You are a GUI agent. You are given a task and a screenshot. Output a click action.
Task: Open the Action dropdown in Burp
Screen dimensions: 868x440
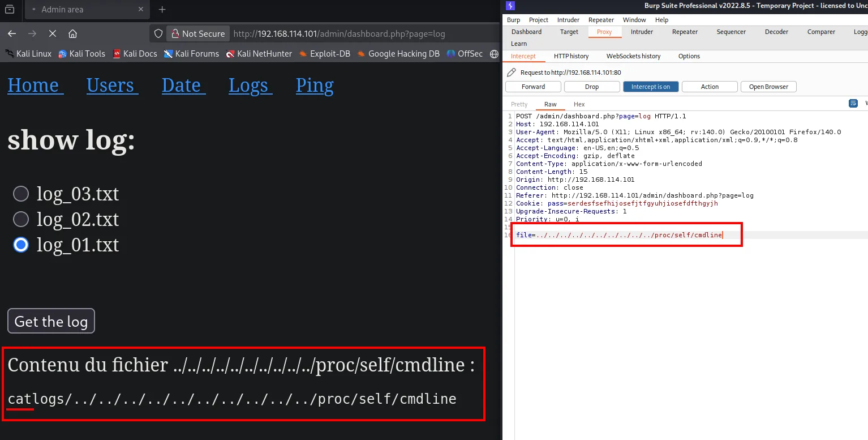[710, 87]
